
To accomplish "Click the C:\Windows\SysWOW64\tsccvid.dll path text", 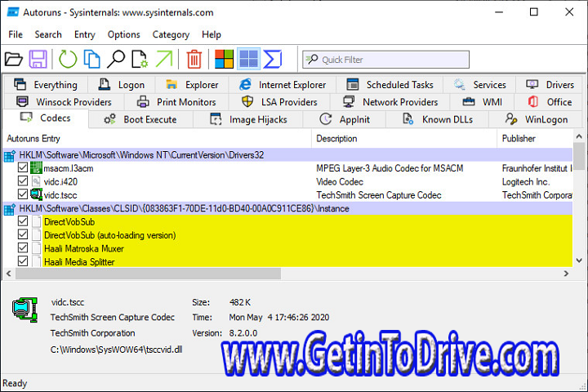I will point(116,350).
